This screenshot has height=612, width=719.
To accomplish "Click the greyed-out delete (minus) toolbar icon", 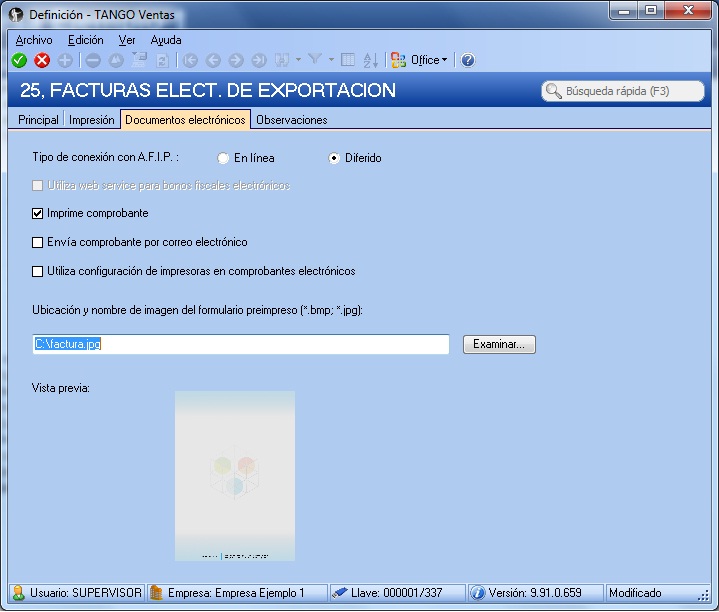I will [x=93, y=61].
